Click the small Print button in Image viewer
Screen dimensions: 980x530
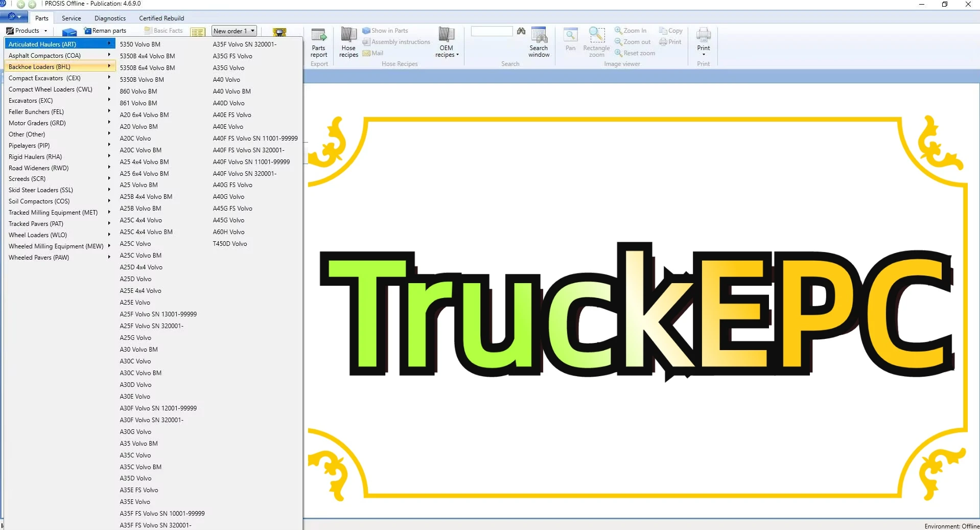point(670,42)
